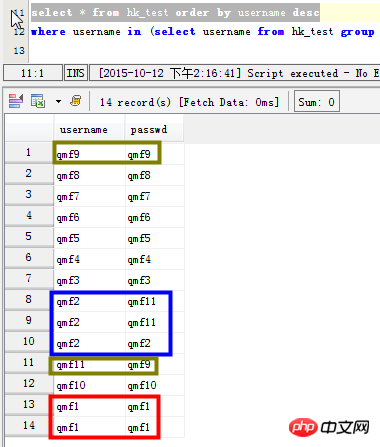Click the 14 record(s) fetch info text
The width and height of the screenshot is (380, 447).
pos(189,102)
